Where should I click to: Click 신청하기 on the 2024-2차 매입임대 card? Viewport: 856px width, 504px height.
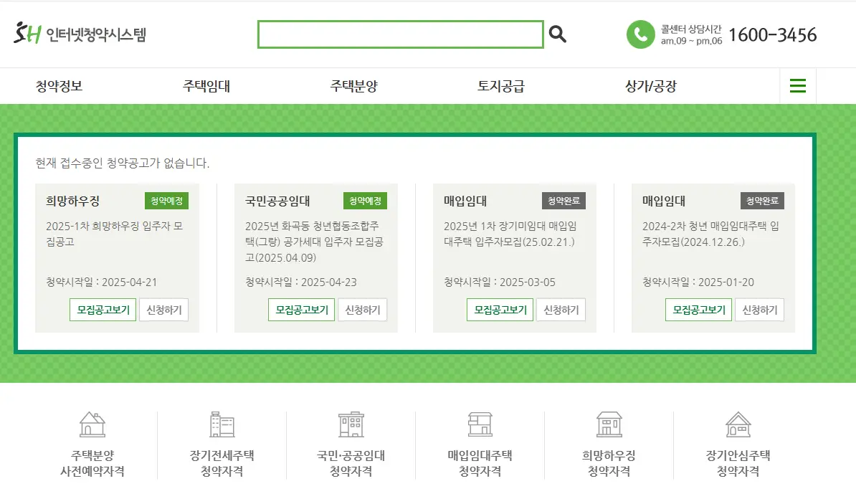[x=760, y=310]
